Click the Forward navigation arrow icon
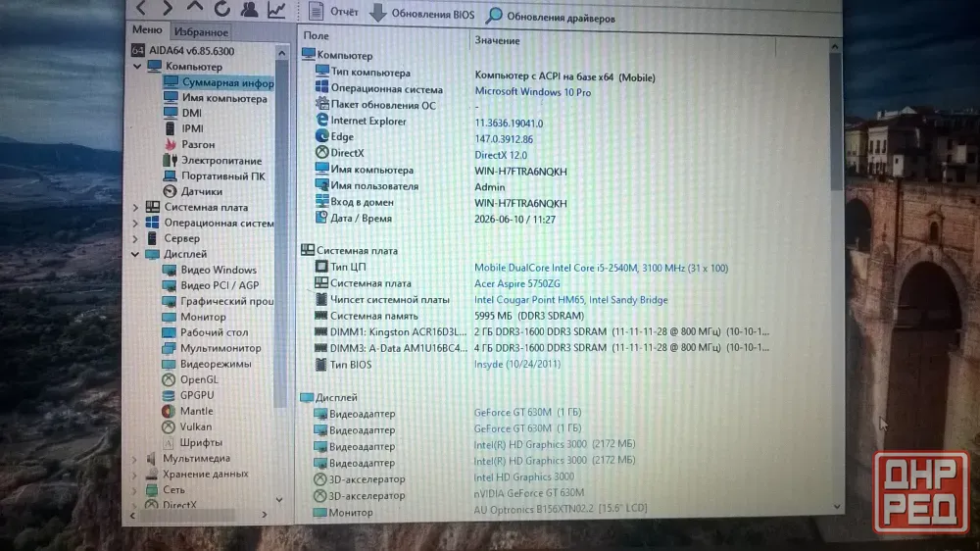Screen dimensions: 980x551 (x=167, y=8)
